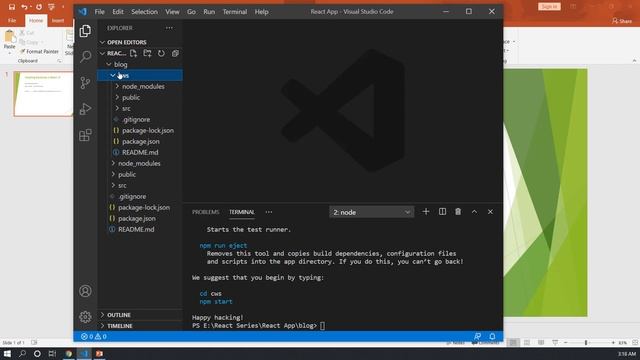The height and width of the screenshot is (360, 640).
Task: Open Task View on taskbar
Action: [x=52, y=353]
